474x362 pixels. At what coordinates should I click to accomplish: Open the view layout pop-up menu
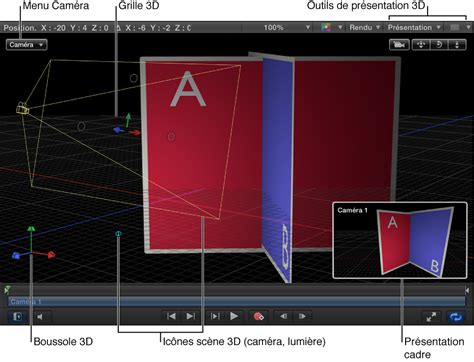point(459,28)
